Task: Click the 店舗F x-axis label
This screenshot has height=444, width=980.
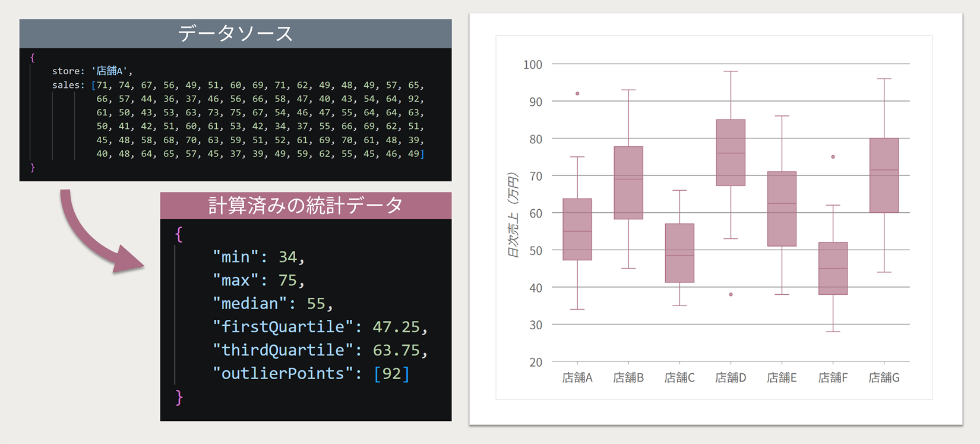Action: coord(833,377)
